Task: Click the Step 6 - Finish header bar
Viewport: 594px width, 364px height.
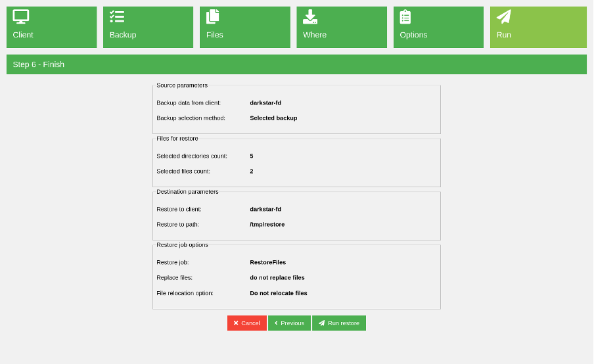Action: pos(296,64)
